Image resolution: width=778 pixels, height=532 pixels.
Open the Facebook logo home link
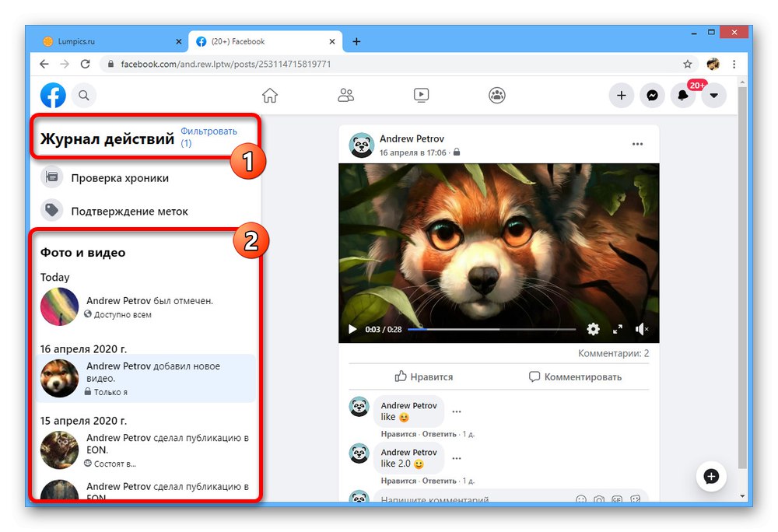tap(53, 95)
